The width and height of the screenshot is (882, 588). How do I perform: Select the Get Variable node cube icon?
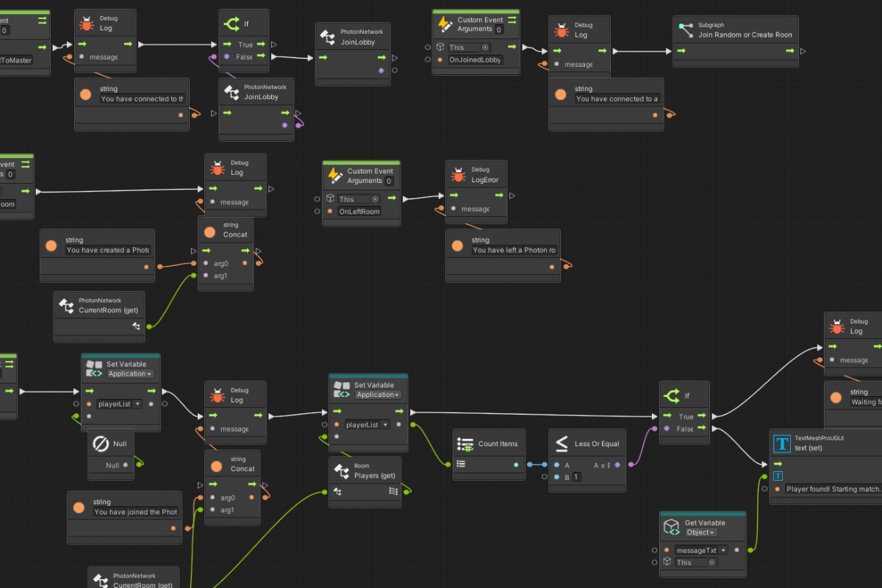[671, 527]
